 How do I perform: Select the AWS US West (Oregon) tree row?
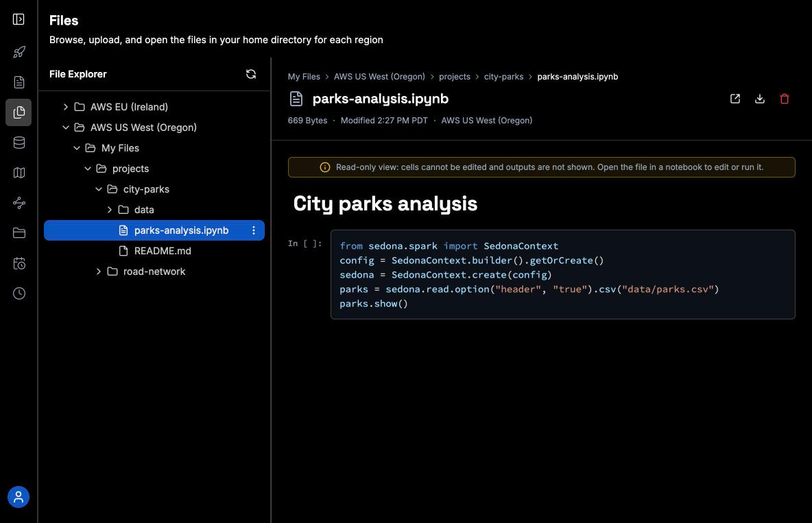tap(154, 127)
